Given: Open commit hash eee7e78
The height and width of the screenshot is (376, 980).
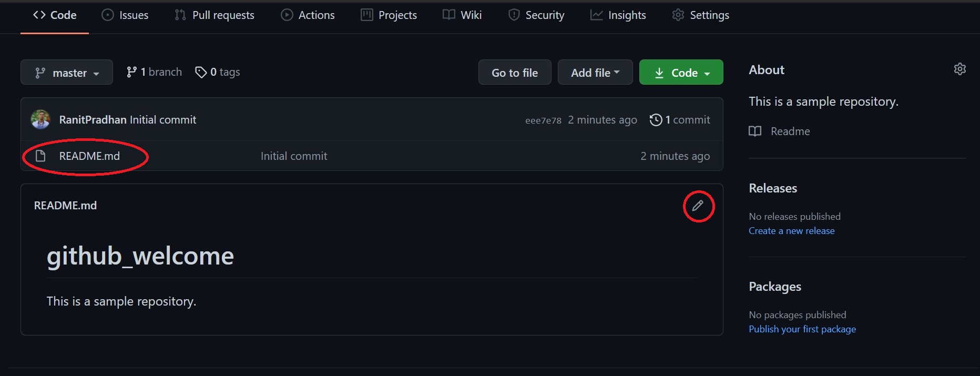Looking at the screenshot, I should point(543,120).
